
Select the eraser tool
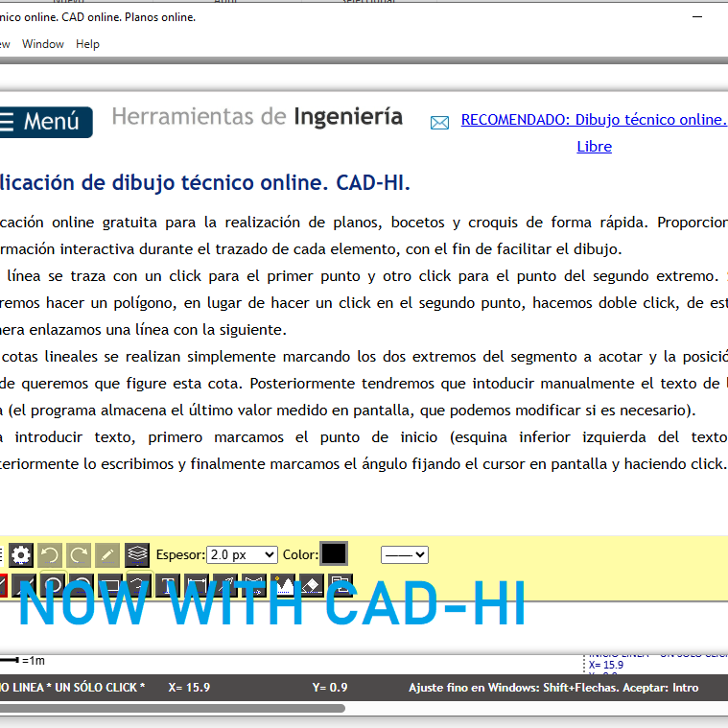point(312,585)
